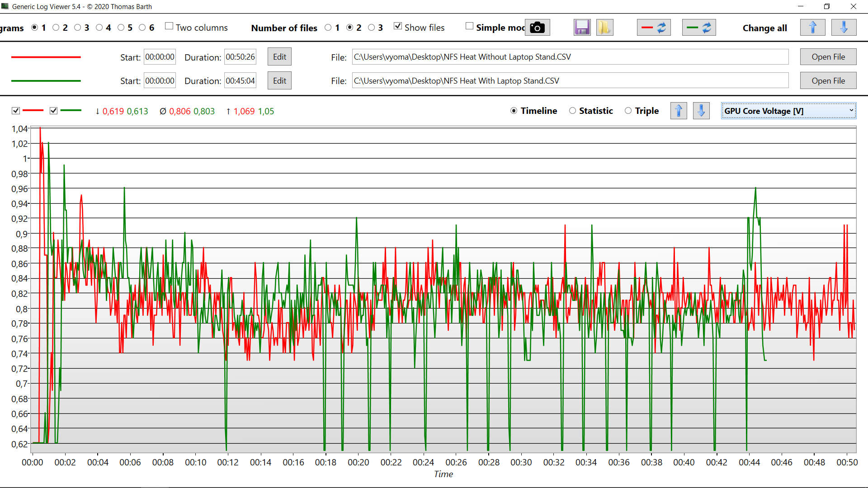
Task: Click the red line color sample
Action: point(46,57)
